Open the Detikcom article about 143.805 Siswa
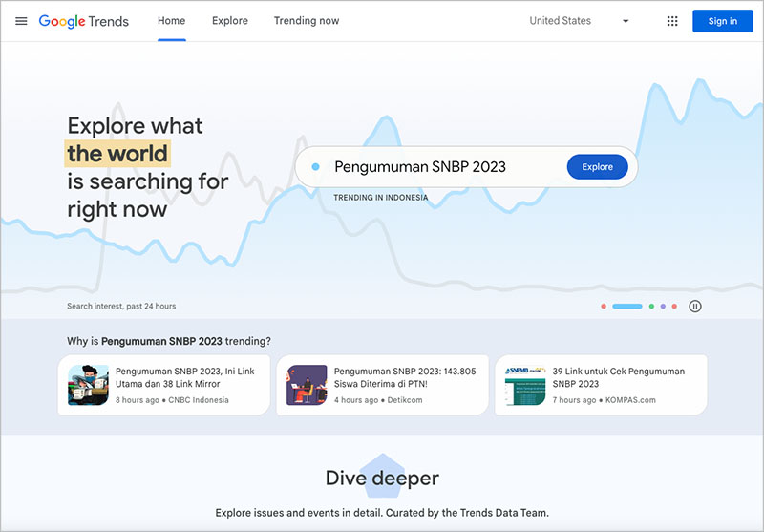Viewport: 764px width, 532px height. click(x=383, y=385)
